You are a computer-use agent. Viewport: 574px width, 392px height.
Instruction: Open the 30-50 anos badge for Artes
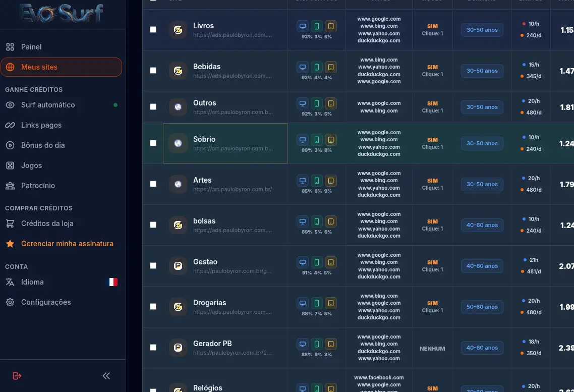tap(482, 184)
